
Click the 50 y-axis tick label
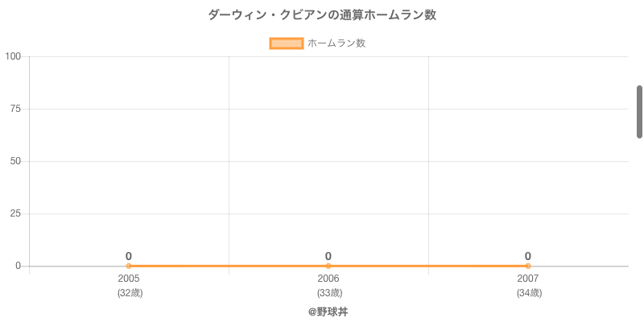click(15, 161)
